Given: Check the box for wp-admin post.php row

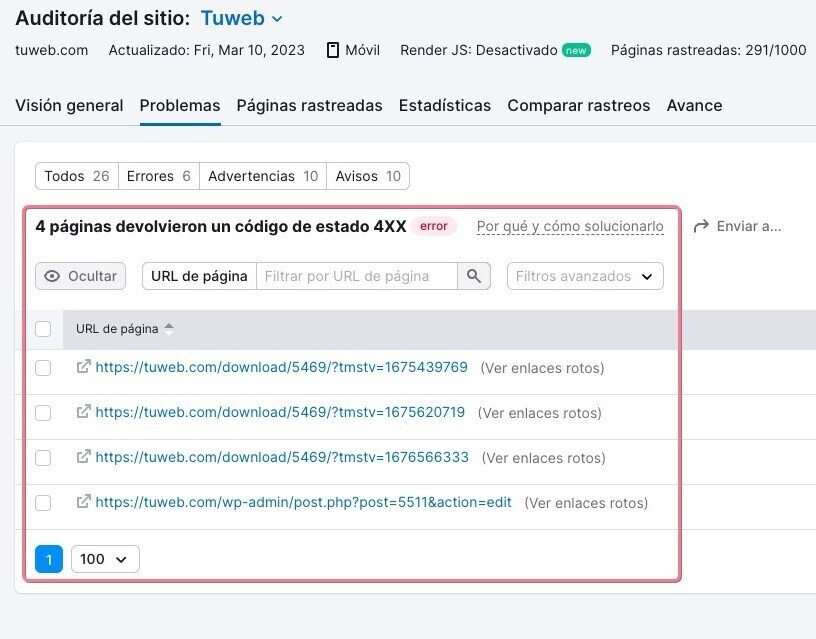Looking at the screenshot, I should pos(43,503).
